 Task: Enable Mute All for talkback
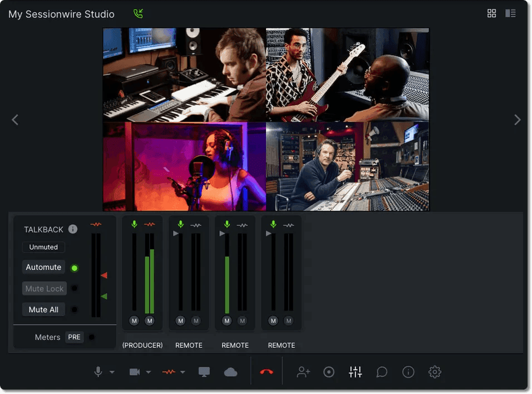43,309
